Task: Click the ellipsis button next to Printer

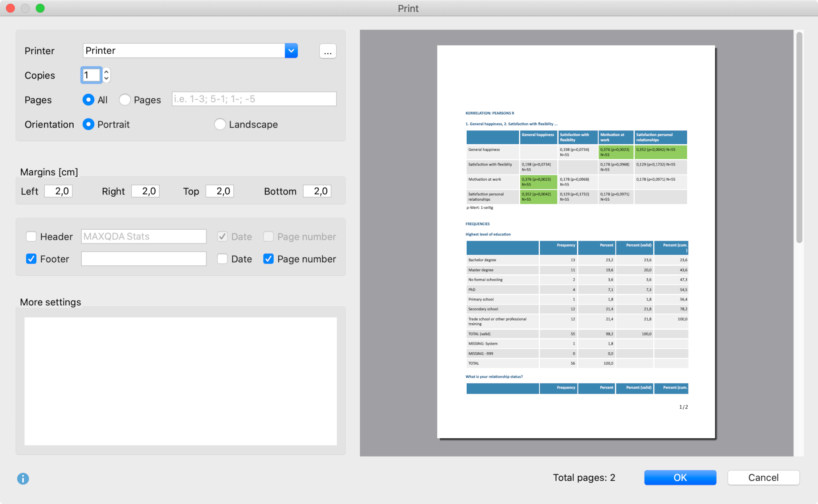Action: tap(328, 51)
